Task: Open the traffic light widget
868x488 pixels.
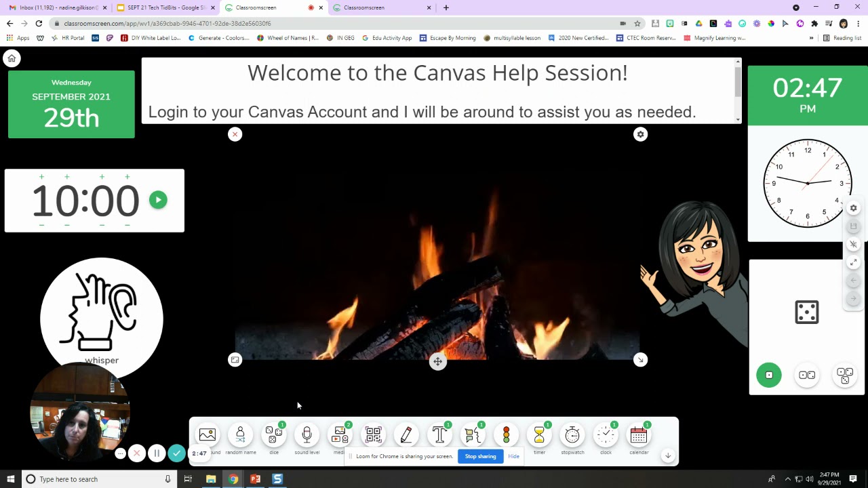Action: point(506,435)
